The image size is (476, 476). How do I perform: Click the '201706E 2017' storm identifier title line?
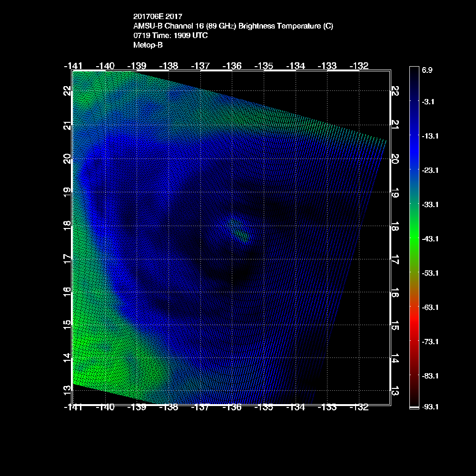pos(158,16)
